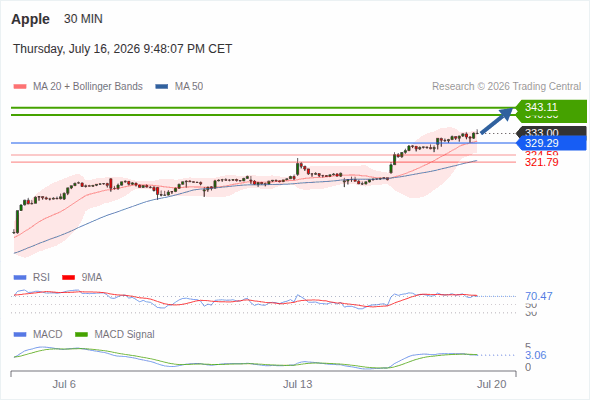Select the 329.29 blue pivot label
Screen dimensions: 590x400
point(551,143)
